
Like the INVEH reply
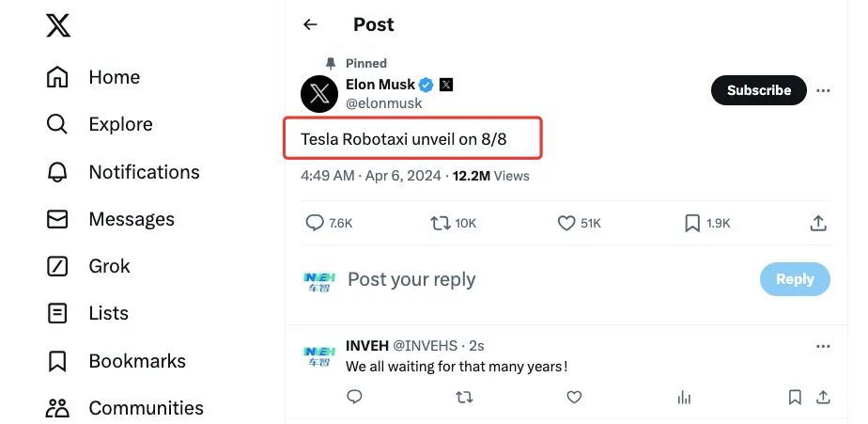tap(574, 398)
